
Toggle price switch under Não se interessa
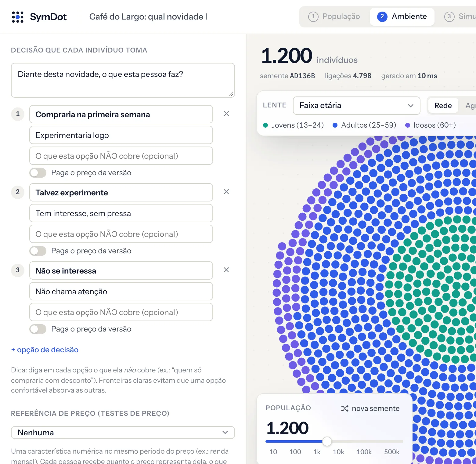[38, 329]
